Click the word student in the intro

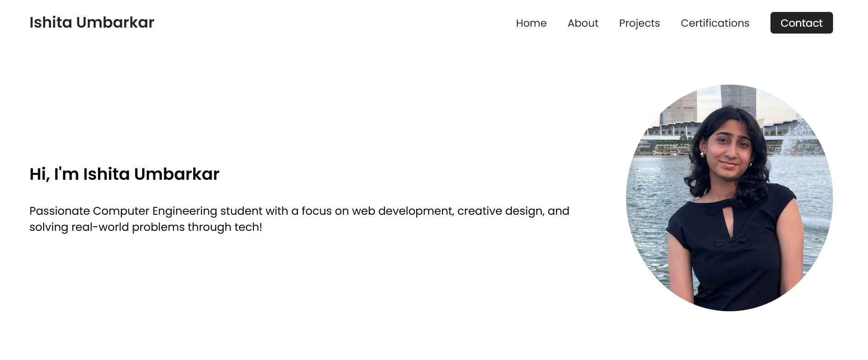coord(241,211)
